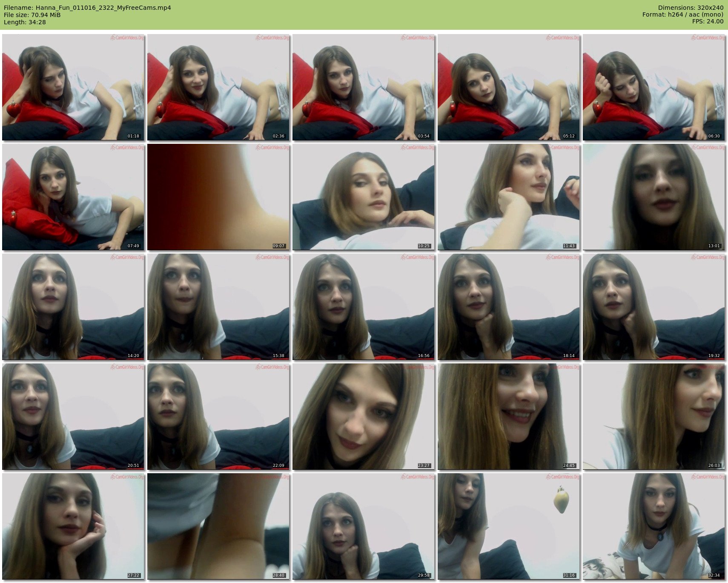Image resolution: width=728 pixels, height=583 pixels.
Task: Select the close-up frame at 23:27
Action: click(364, 417)
